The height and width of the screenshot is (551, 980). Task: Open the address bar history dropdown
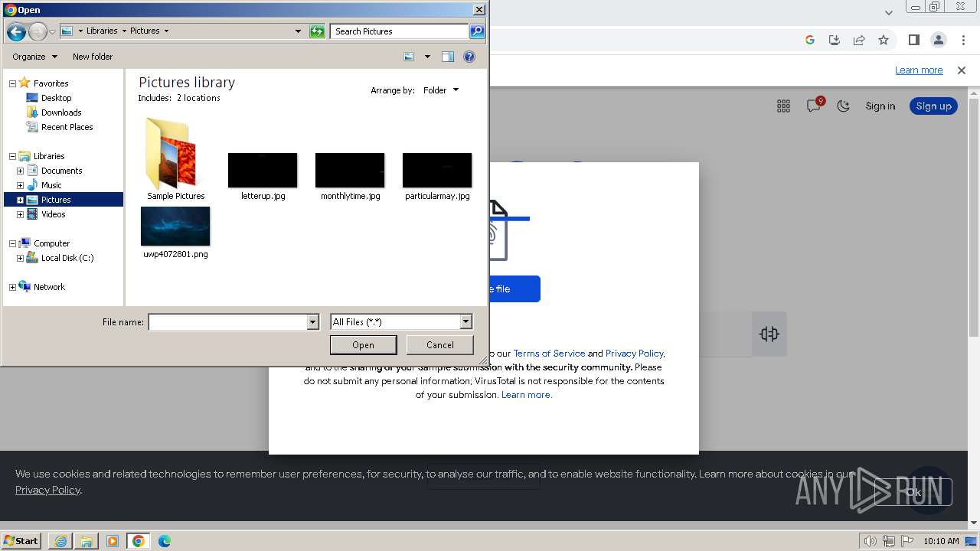pyautogui.click(x=298, y=31)
